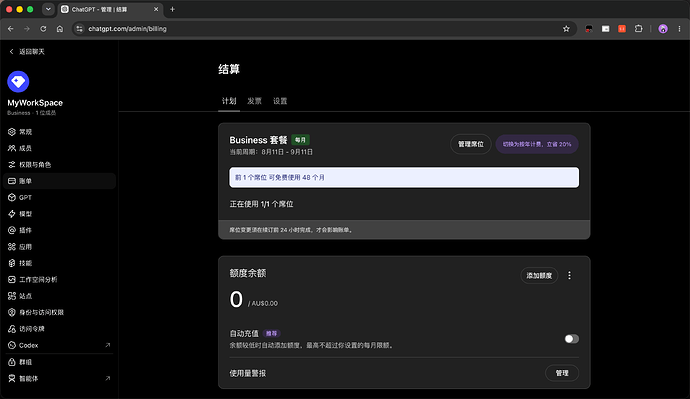Viewport: 690px width, 399px height.
Task: Expand the tab search dropdown arrow
Action: point(48,9)
